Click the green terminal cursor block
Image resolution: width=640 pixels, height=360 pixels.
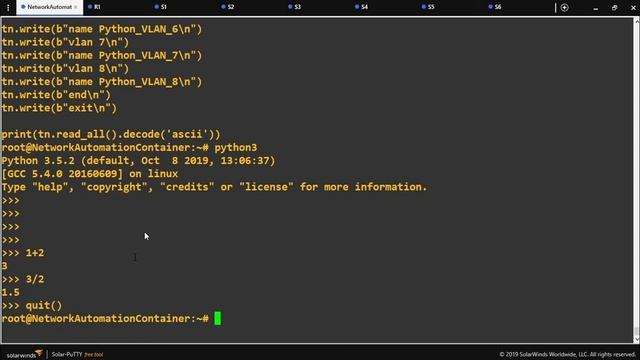pos(218,318)
